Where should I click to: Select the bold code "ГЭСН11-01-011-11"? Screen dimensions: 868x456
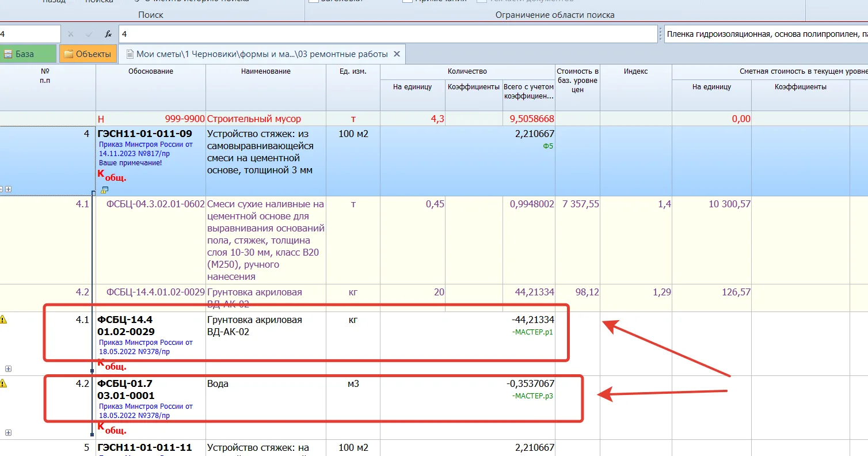[145, 447]
